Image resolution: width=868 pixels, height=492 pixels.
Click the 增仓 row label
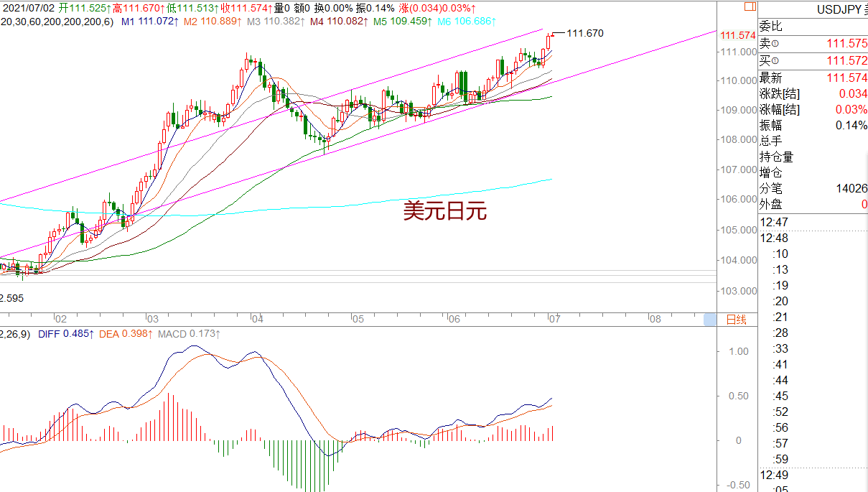pyautogui.click(x=771, y=172)
